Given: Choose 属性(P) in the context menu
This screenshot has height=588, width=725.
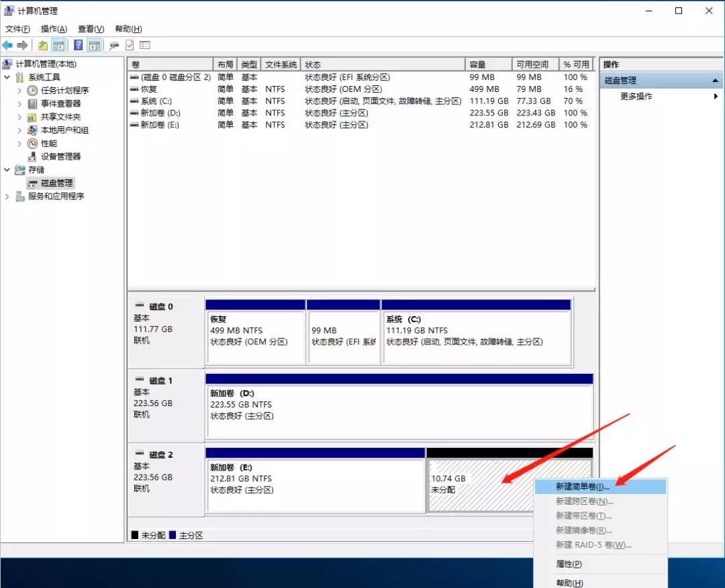Looking at the screenshot, I should point(569,564).
